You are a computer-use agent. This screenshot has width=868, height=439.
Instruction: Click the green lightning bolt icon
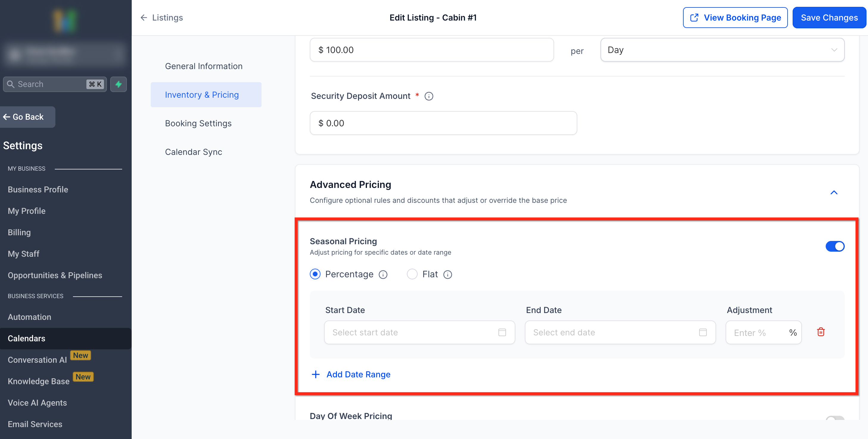tap(118, 84)
